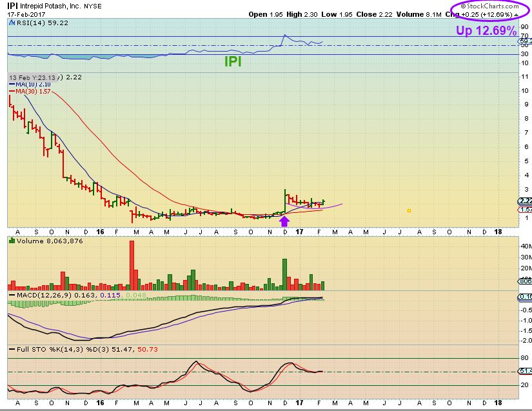Click the IPI ticker symbol title
Screen dimensions: 532x411
coord(12,6)
